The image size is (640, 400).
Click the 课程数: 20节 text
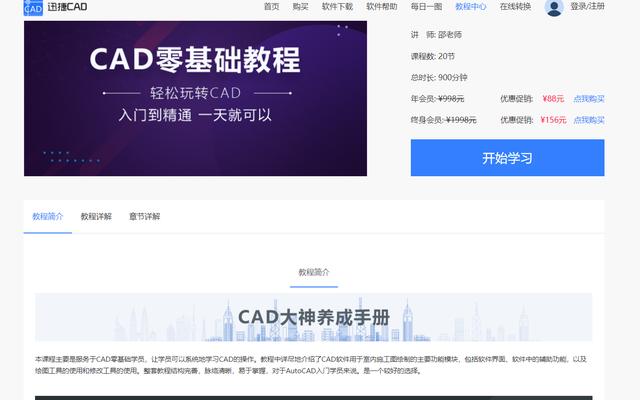point(433,56)
